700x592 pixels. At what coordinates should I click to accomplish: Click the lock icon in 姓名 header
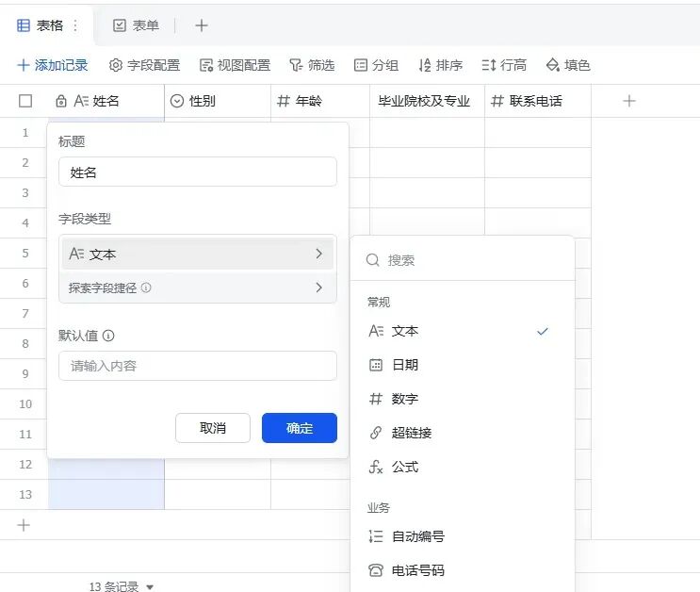point(61,102)
